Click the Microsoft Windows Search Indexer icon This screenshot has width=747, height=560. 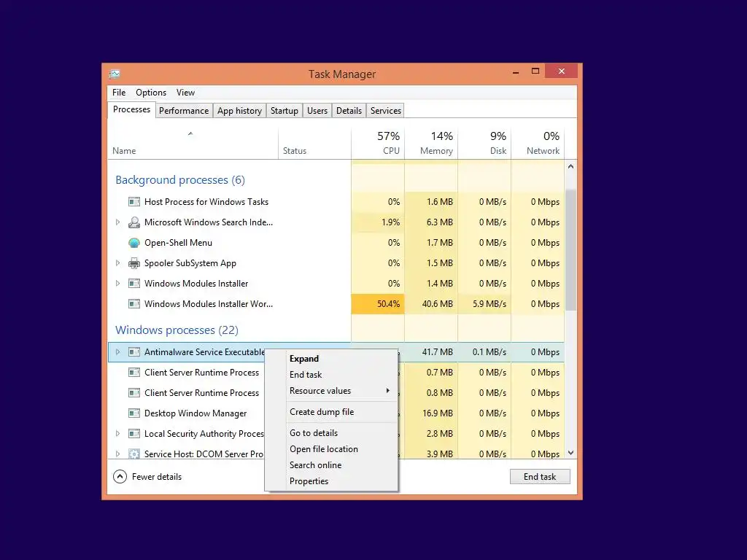pyautogui.click(x=134, y=222)
